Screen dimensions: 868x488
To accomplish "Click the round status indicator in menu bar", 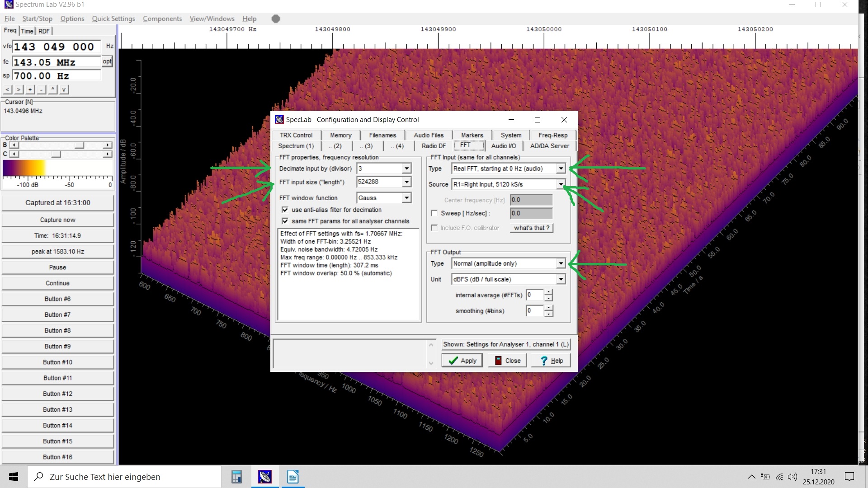I will point(276,19).
